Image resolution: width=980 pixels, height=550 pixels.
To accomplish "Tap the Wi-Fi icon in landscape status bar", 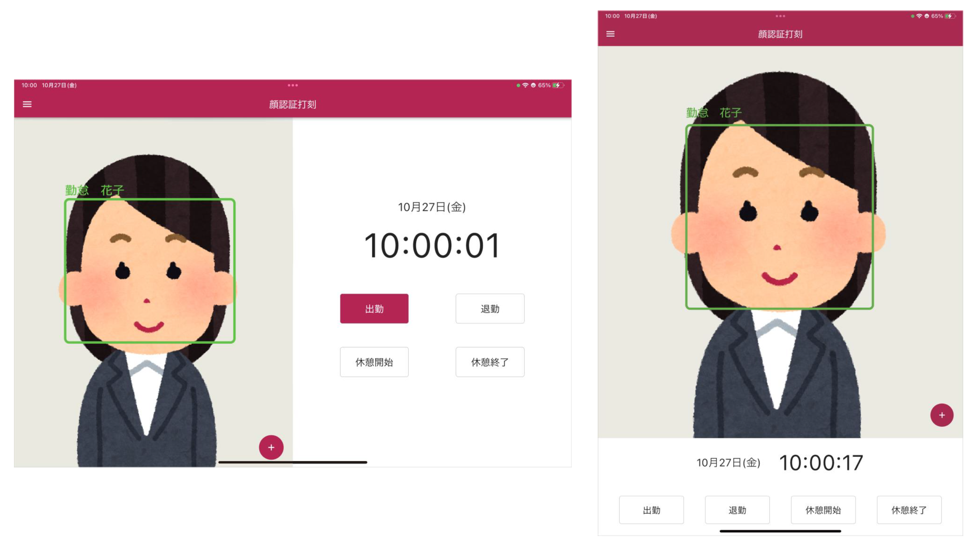I will (525, 85).
